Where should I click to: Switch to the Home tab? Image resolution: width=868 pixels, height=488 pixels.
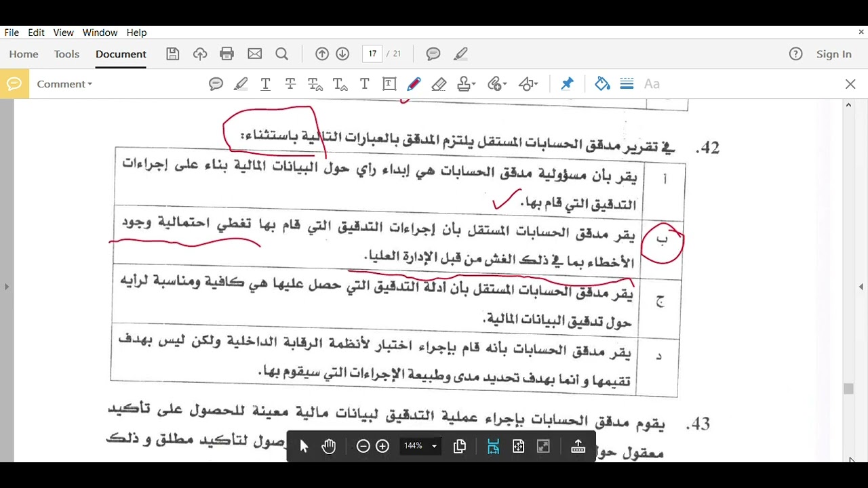(24, 54)
